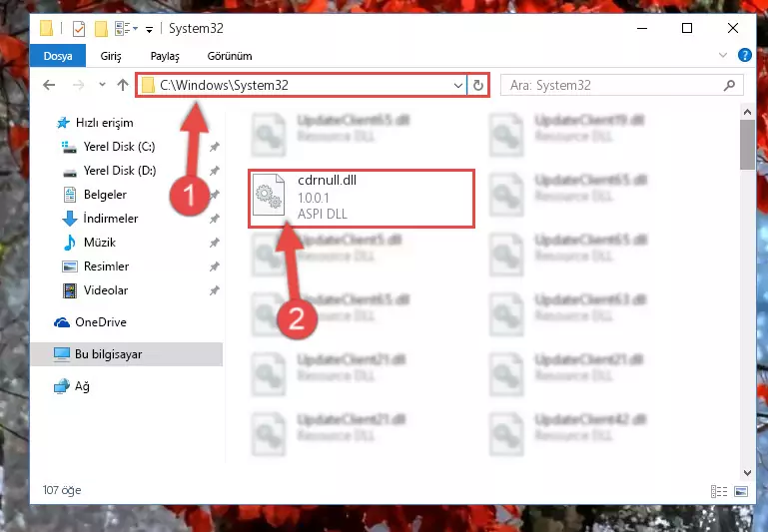
Task: Click the Hızlı erişim star icon
Action: (x=63, y=123)
